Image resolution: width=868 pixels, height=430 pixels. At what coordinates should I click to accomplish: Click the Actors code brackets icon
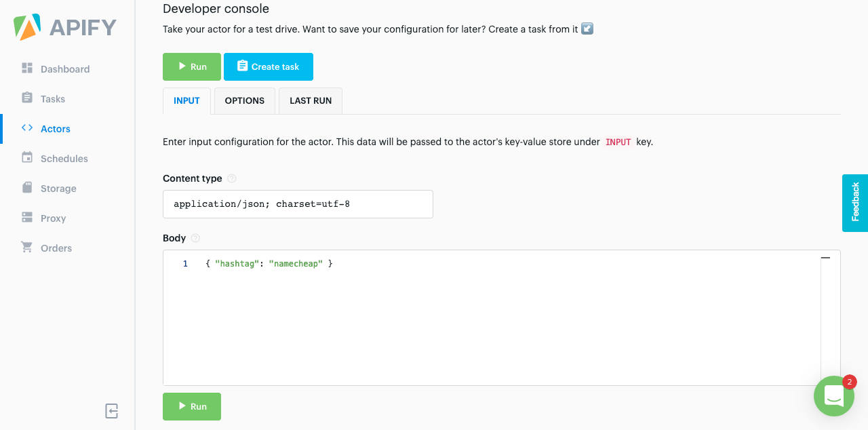[x=27, y=128]
